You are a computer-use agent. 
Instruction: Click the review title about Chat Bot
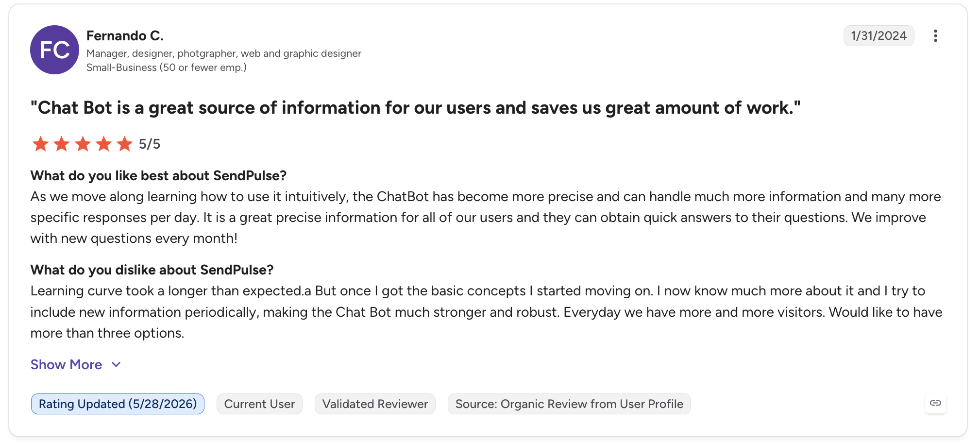[x=415, y=108]
